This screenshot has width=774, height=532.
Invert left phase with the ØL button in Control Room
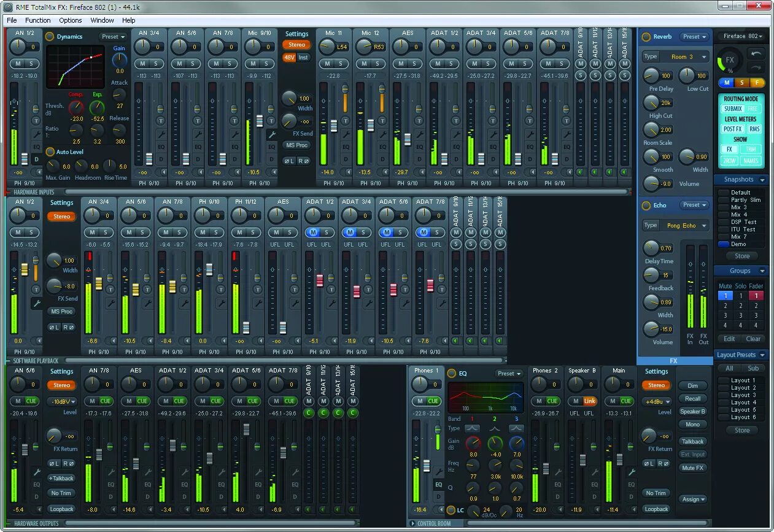click(x=649, y=463)
